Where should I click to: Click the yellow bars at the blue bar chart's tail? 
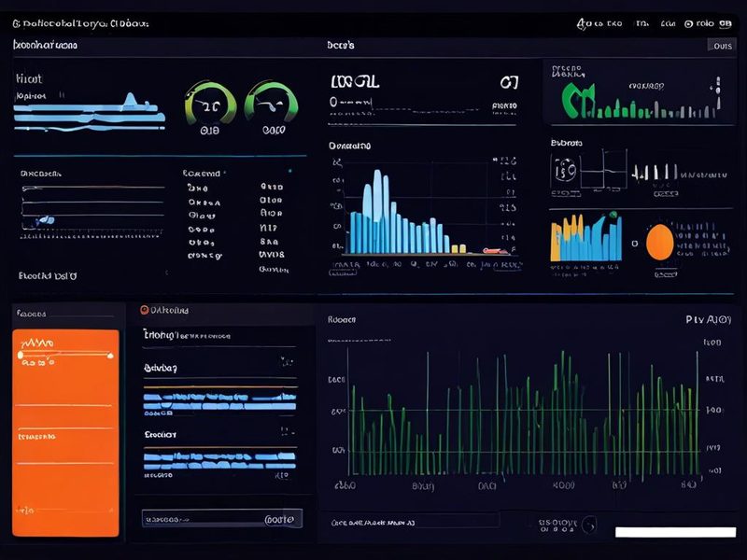coord(458,248)
